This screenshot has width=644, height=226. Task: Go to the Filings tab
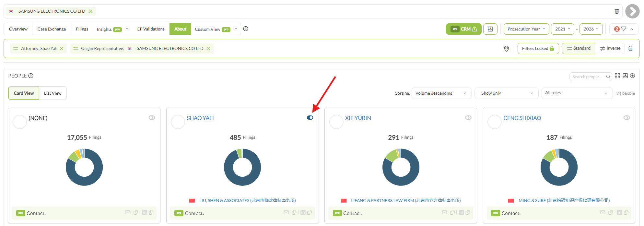point(82,29)
